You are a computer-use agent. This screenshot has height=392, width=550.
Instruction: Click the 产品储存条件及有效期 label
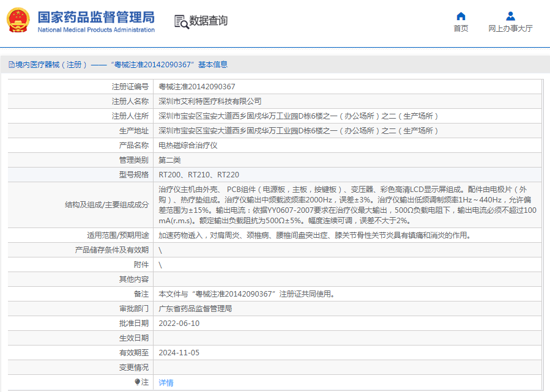[x=112, y=250]
